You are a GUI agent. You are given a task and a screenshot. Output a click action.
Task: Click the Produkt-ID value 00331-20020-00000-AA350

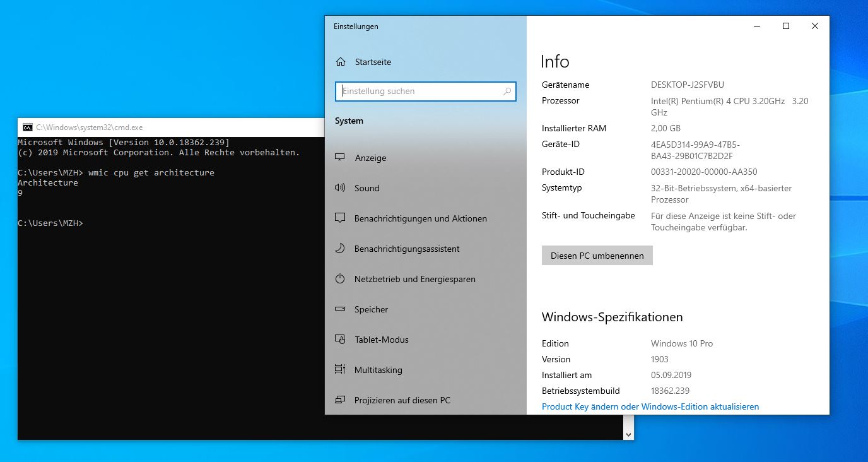pyautogui.click(x=704, y=172)
